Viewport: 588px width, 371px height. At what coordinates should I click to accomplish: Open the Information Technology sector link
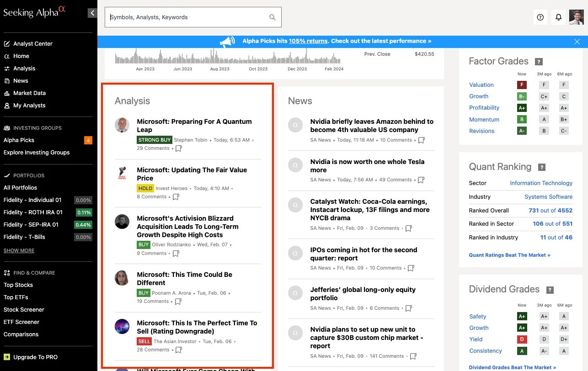[x=541, y=183]
